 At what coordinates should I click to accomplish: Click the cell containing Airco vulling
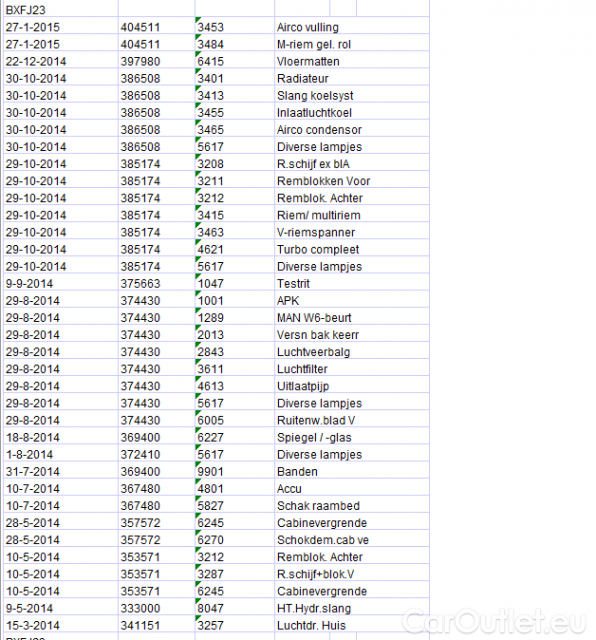pyautogui.click(x=352, y=26)
